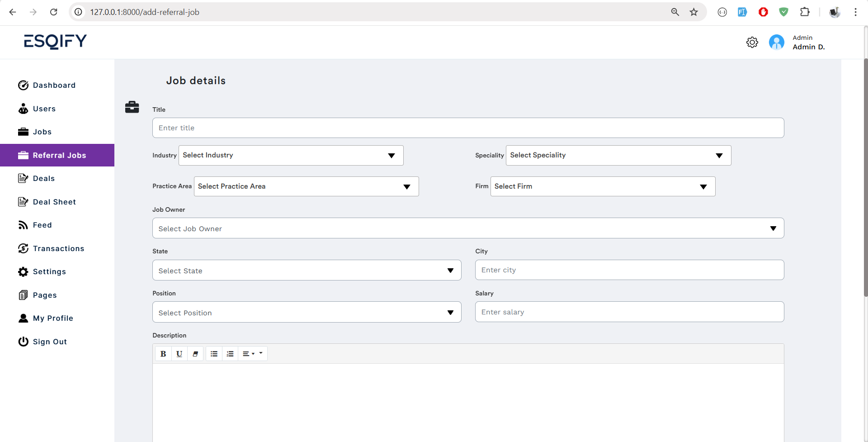Toggle bold formatting in the description editor
This screenshot has height=442, width=868.
coord(163,354)
